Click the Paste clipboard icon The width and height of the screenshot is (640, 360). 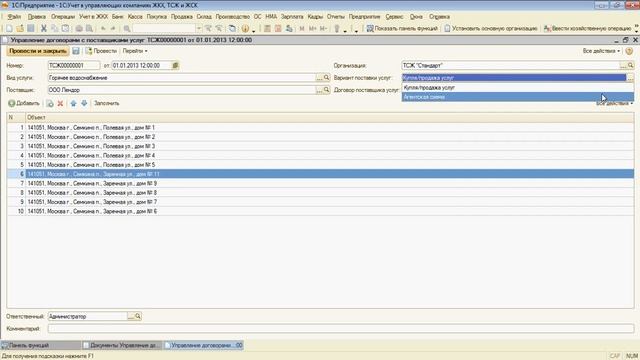65,29
